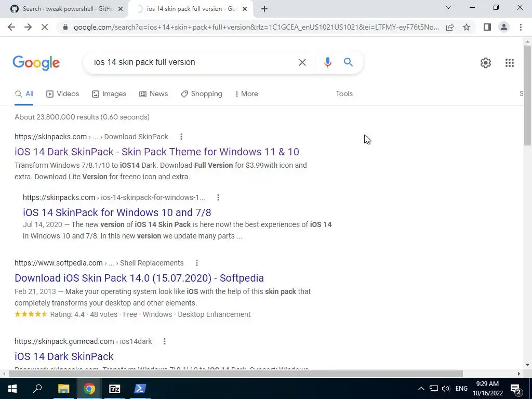Close the GitHub search tab
This screenshot has width=532, height=399.
tap(120, 9)
